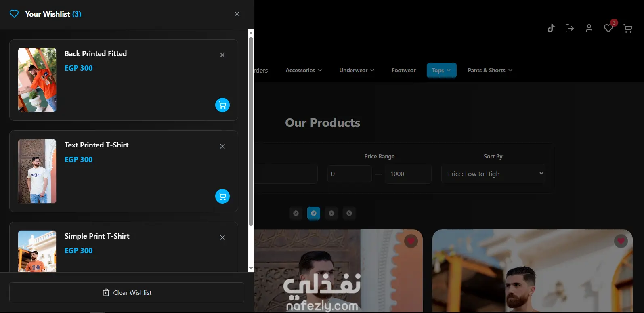Viewport: 644px width, 313px height.
Task: Click the wishlist panel scrollbar thumb
Action: pos(251,131)
